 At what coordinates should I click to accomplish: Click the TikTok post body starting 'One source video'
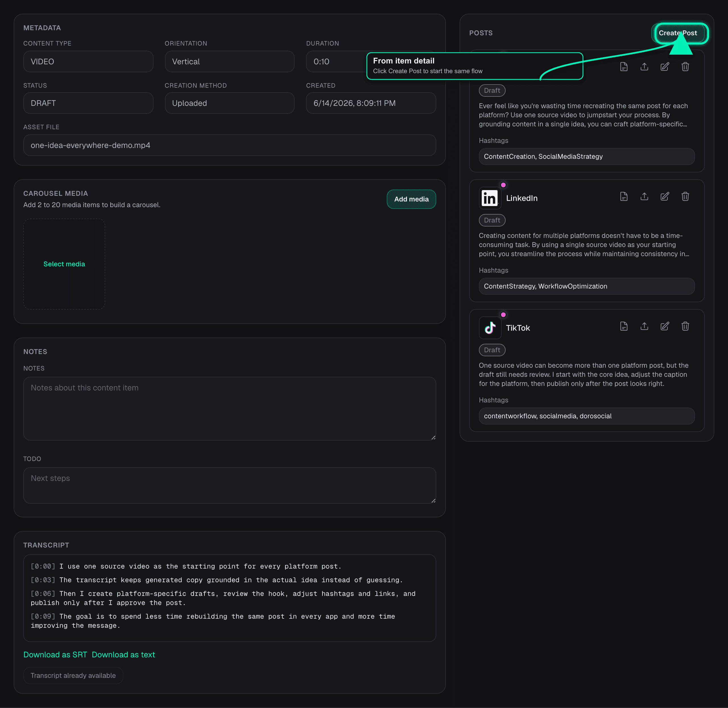click(584, 374)
